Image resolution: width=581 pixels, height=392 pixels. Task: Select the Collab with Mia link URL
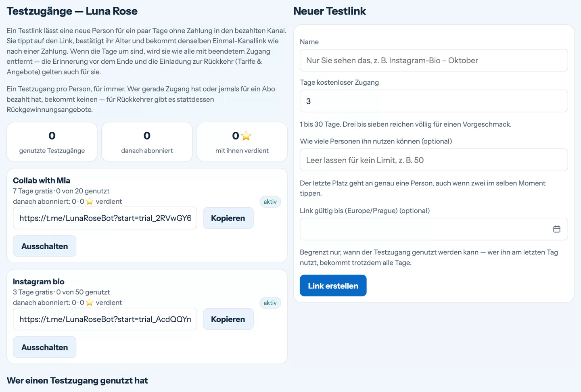[x=105, y=218]
